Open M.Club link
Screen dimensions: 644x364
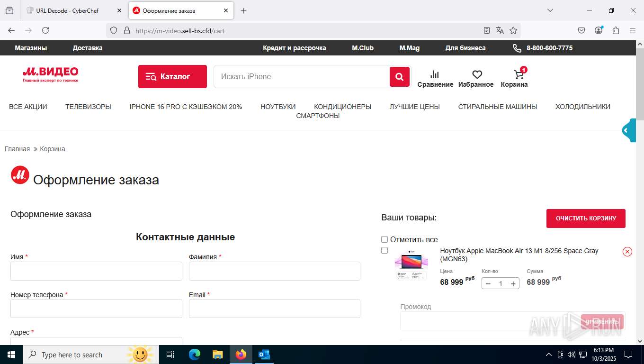363,48
